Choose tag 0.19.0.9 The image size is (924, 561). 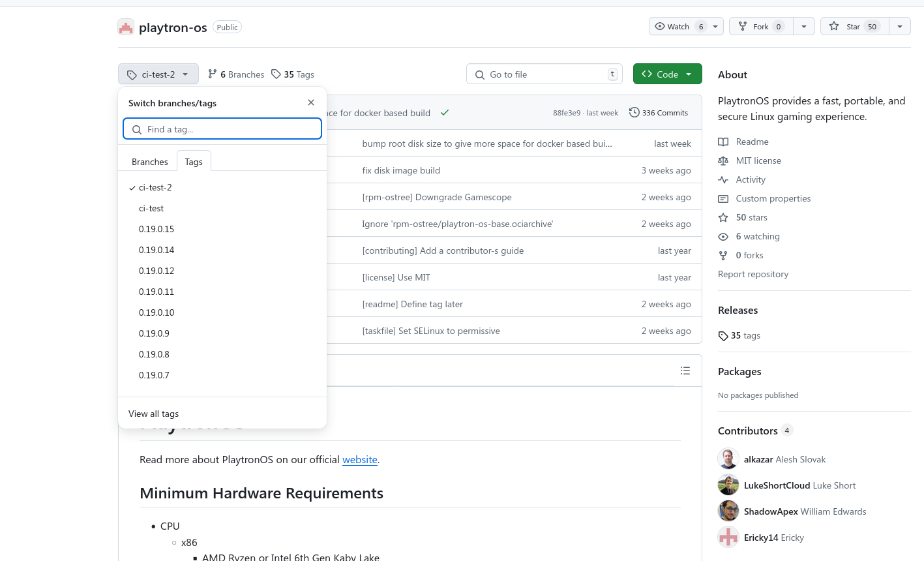coord(222,333)
